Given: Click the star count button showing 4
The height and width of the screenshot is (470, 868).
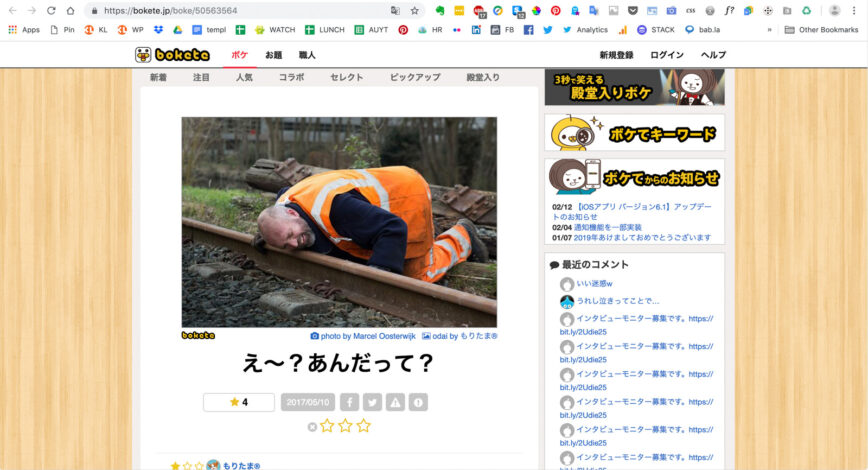Looking at the screenshot, I should (x=238, y=402).
